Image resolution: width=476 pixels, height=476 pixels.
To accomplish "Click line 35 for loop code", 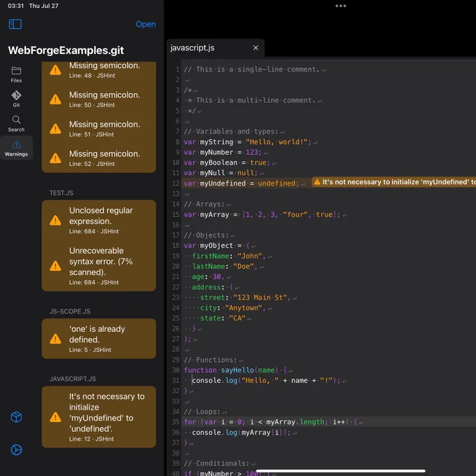I will pos(271,422).
